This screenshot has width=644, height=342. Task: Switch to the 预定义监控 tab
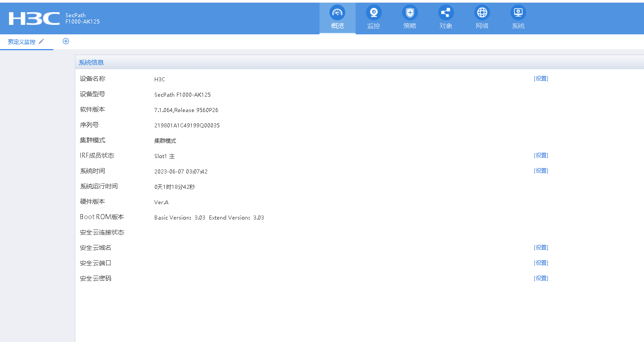[22, 42]
